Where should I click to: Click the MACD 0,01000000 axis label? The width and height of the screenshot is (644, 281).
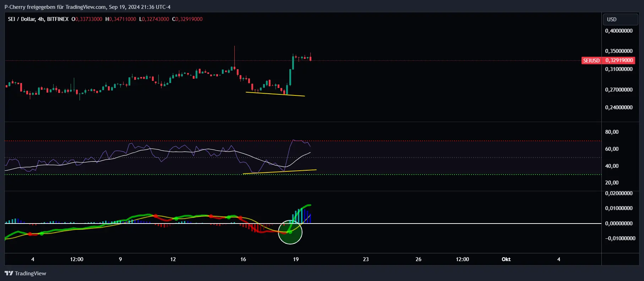(x=619, y=208)
